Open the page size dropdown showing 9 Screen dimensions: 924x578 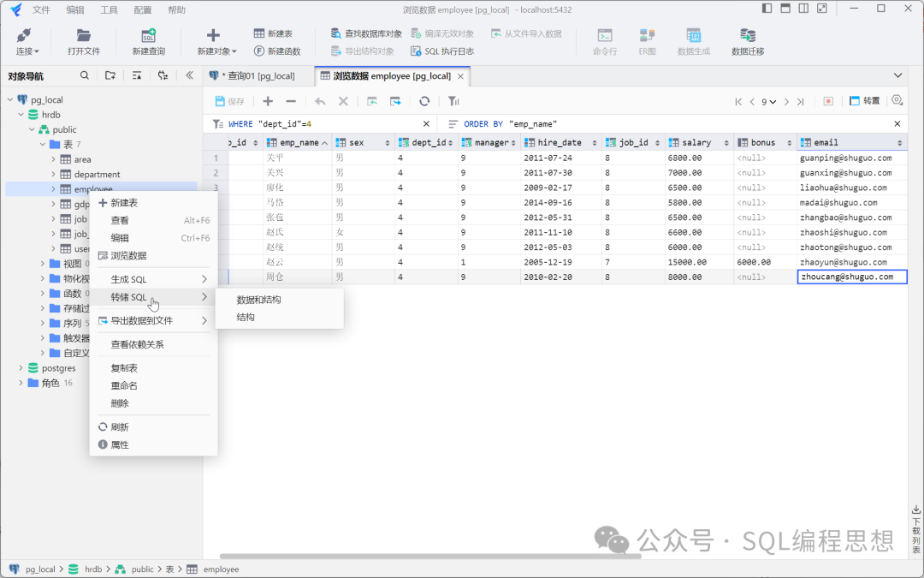[768, 102]
